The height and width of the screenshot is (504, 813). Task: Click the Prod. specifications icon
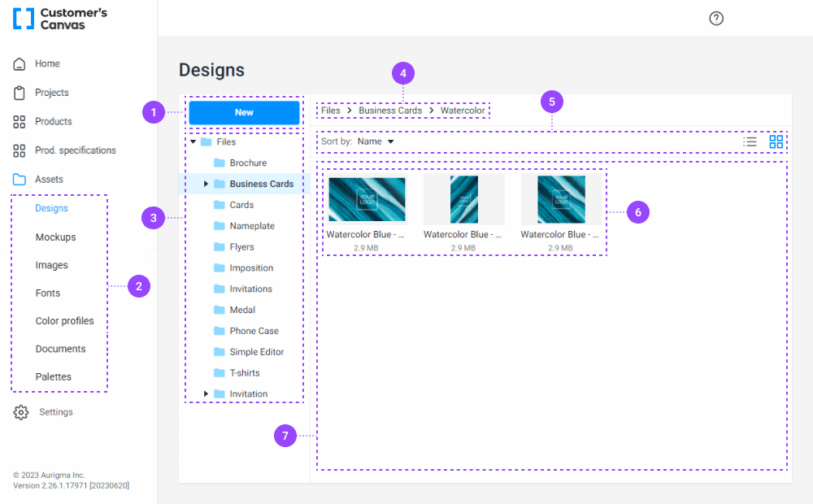[20, 150]
